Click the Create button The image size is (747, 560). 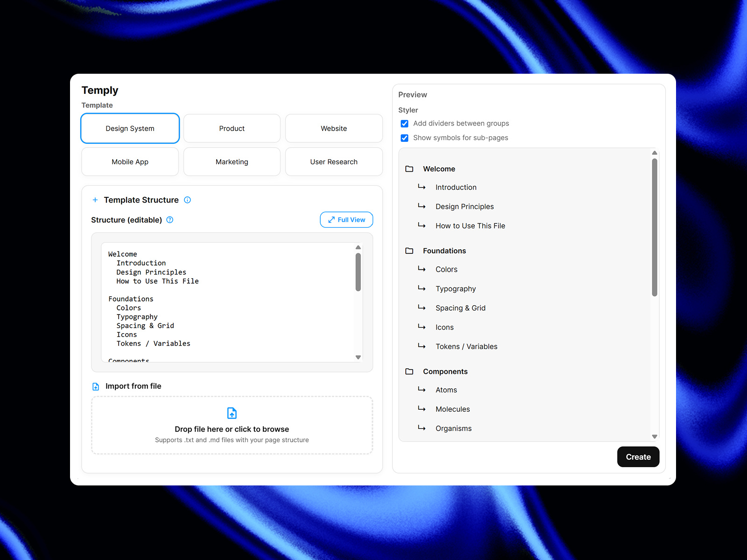pos(638,457)
